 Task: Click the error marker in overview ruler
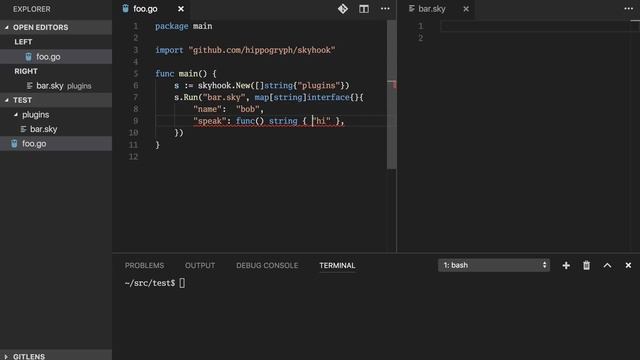tap(393, 84)
